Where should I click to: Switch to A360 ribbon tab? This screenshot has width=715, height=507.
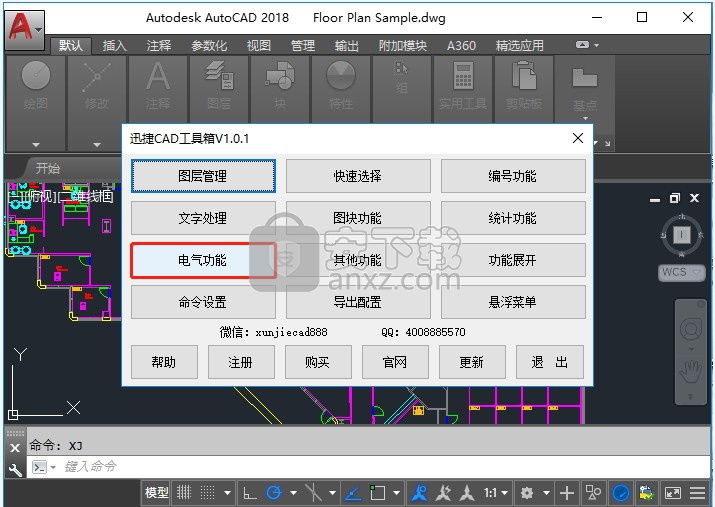point(461,46)
